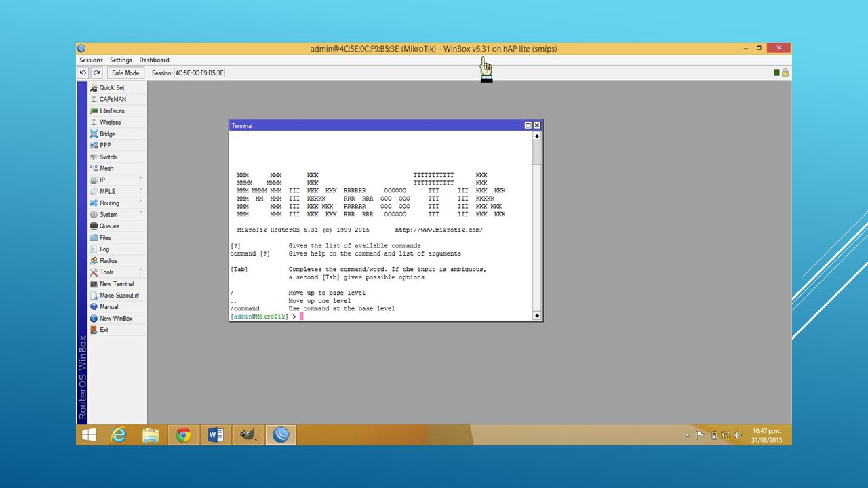This screenshot has height=488, width=868.
Task: Open CAPsMAN icon in sidebar
Action: [94, 100]
